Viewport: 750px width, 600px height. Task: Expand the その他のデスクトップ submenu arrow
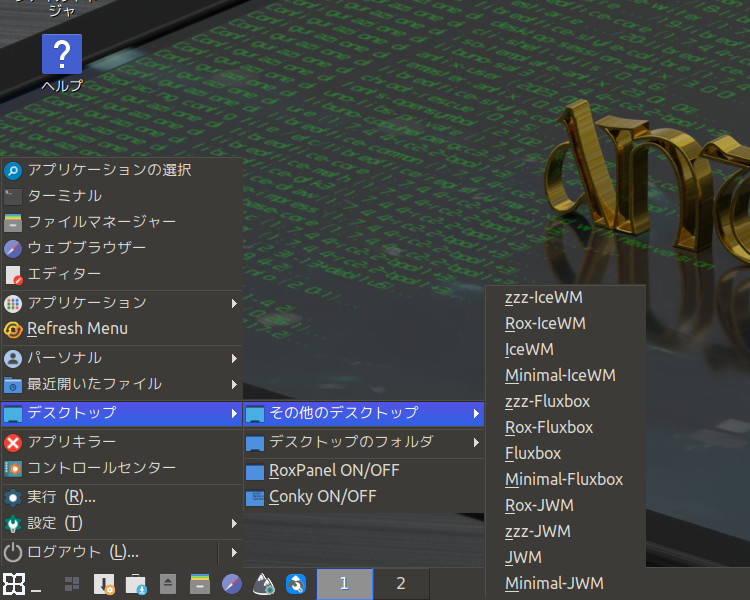[x=476, y=413]
